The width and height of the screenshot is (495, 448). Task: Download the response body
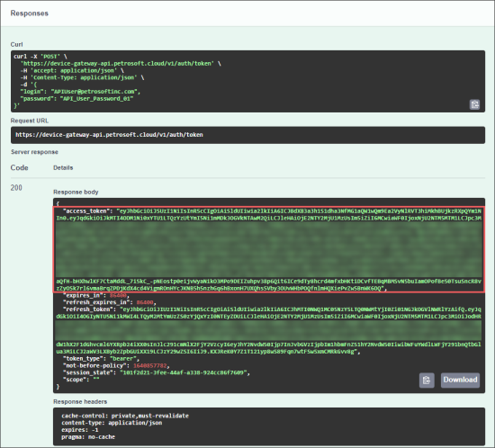[x=460, y=380]
